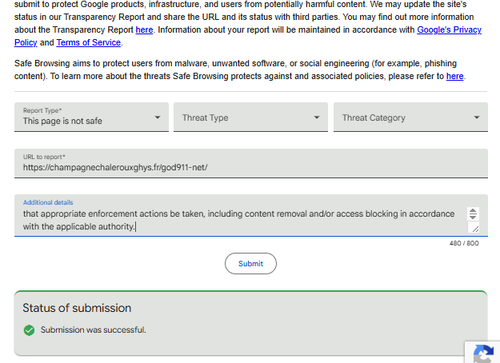Click the reCAPTCHA badge icon
This screenshot has height=363, width=500.
coord(483,354)
